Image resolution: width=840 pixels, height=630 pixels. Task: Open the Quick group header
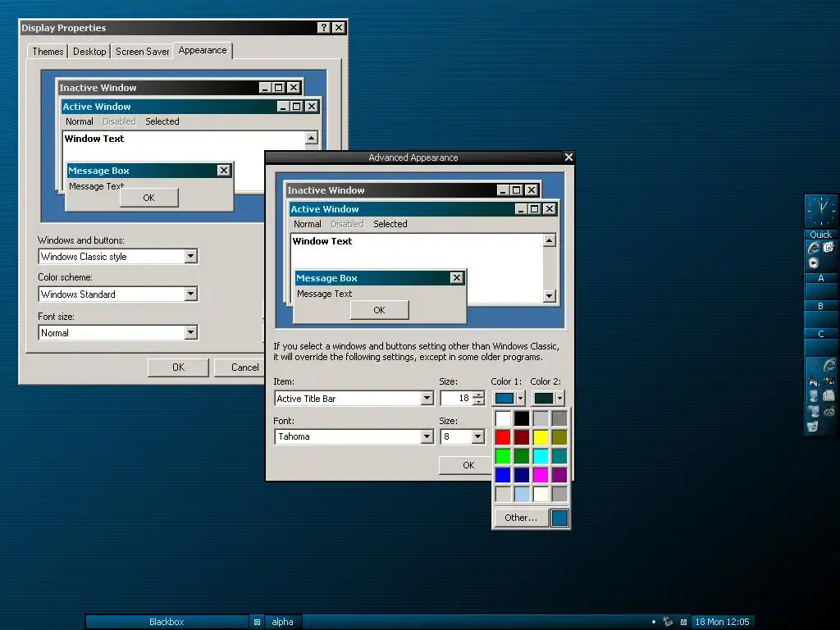(820, 235)
